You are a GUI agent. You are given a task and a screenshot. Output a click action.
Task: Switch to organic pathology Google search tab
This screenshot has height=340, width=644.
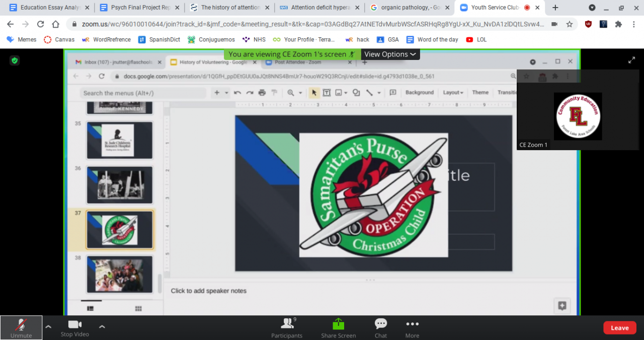pos(409,8)
